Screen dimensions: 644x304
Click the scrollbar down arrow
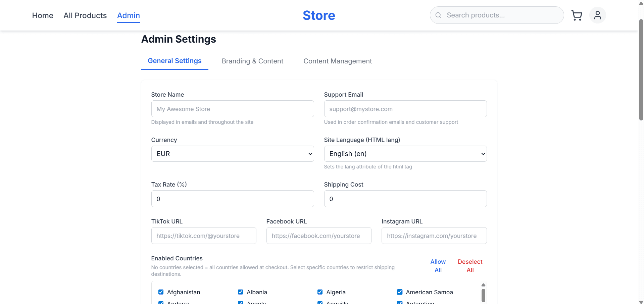640,301
